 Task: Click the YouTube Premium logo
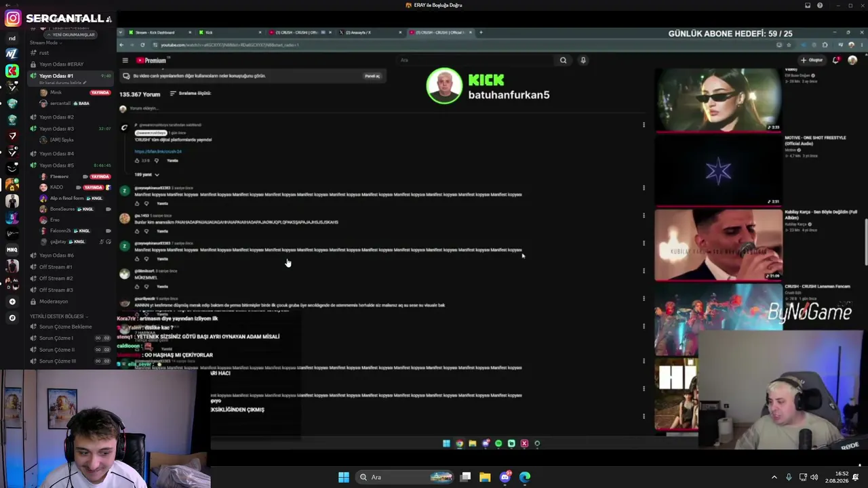coord(151,60)
